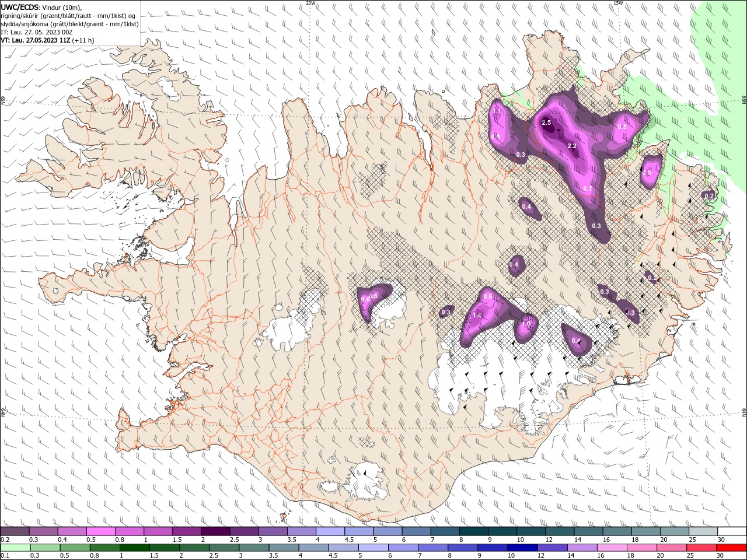Click the 'slydda/snjókoma' legend description line

click(x=69, y=24)
